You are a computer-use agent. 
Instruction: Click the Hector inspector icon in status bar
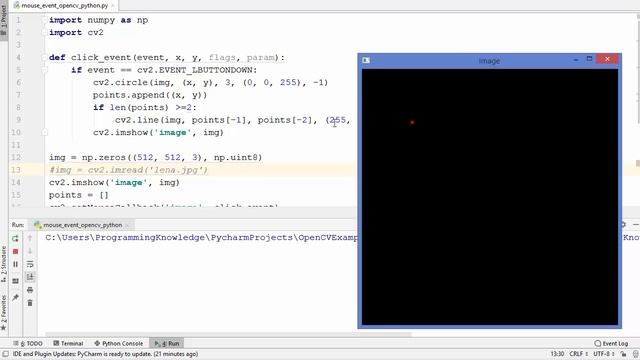pyautogui.click(x=636, y=354)
